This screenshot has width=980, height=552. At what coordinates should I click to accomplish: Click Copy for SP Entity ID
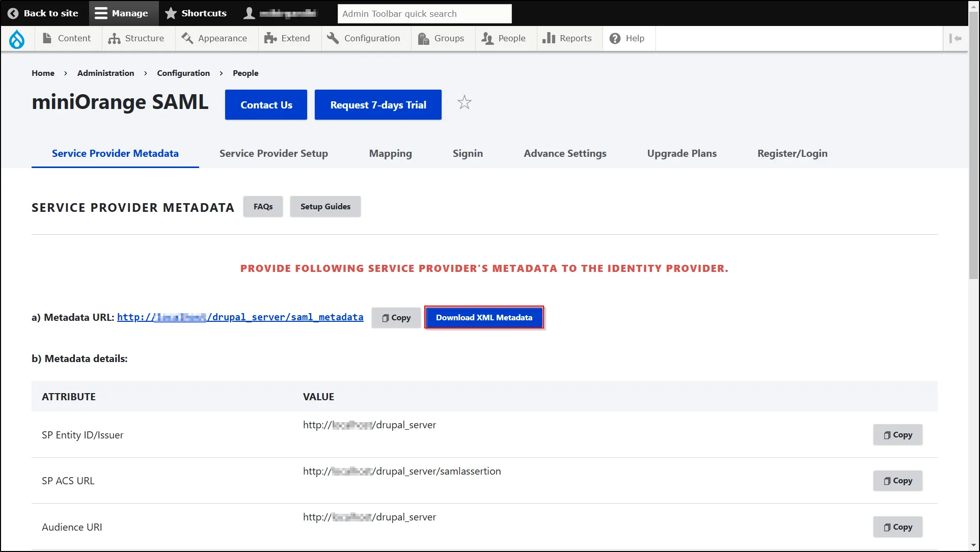click(898, 434)
